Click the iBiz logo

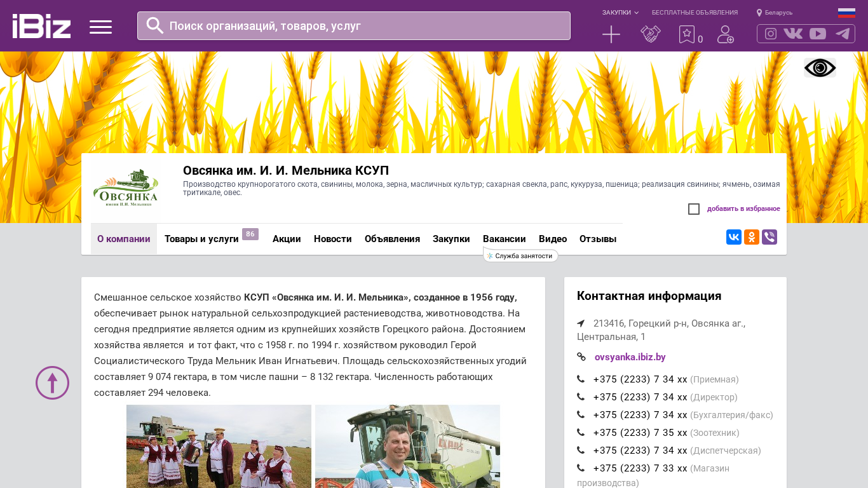click(41, 26)
